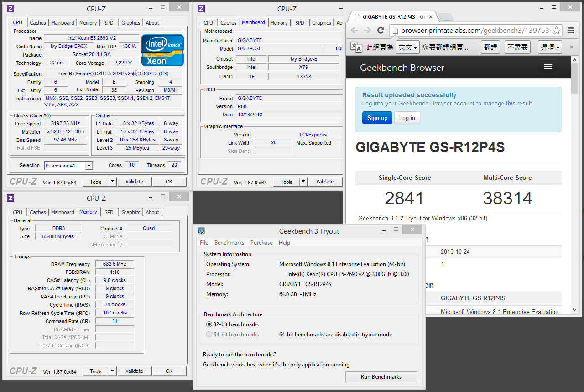The width and height of the screenshot is (584, 392).
Task: Click the BIOS date 10/18/2013
Action: tap(250, 115)
